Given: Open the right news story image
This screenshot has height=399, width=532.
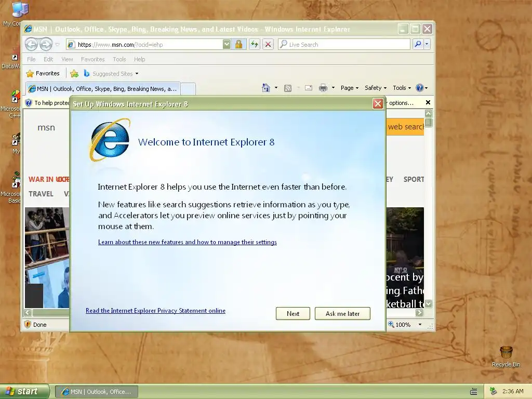Looking at the screenshot, I should [405, 258].
